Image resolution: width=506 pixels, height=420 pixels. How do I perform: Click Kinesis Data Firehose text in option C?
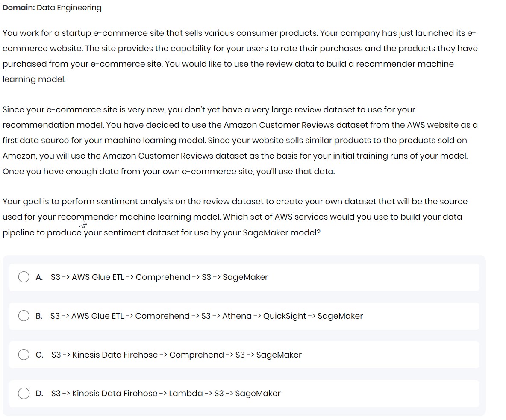click(x=115, y=355)
